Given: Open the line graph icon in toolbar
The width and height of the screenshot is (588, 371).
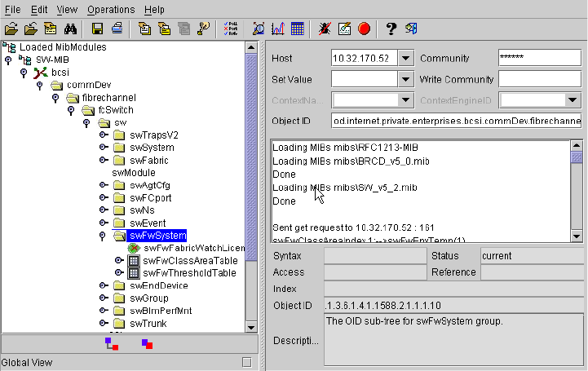Looking at the screenshot, I should [x=278, y=29].
